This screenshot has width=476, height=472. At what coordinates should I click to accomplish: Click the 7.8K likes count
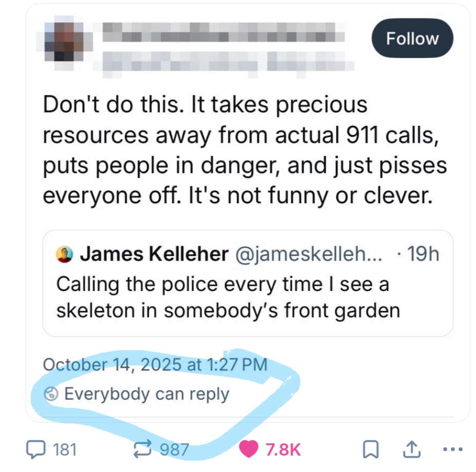coord(283,450)
